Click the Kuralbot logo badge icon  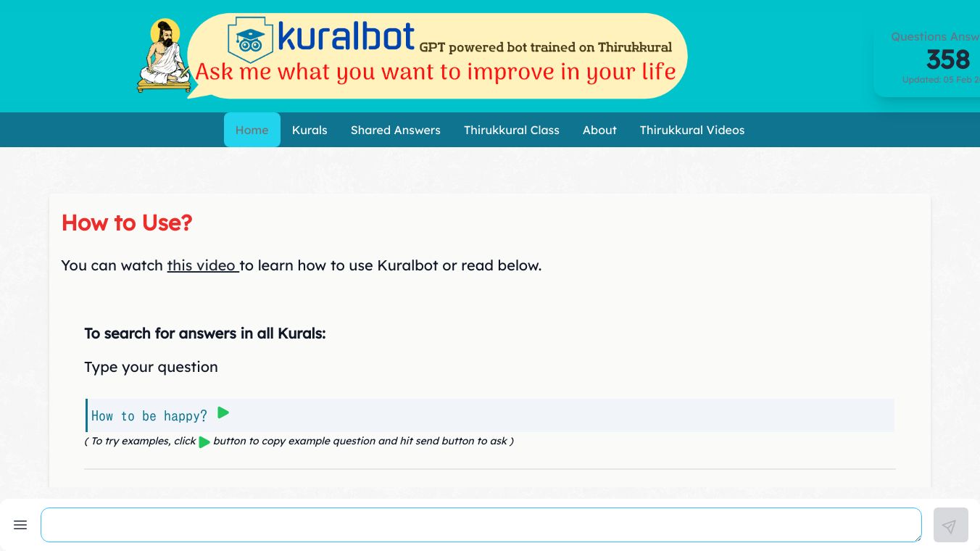pos(250,39)
